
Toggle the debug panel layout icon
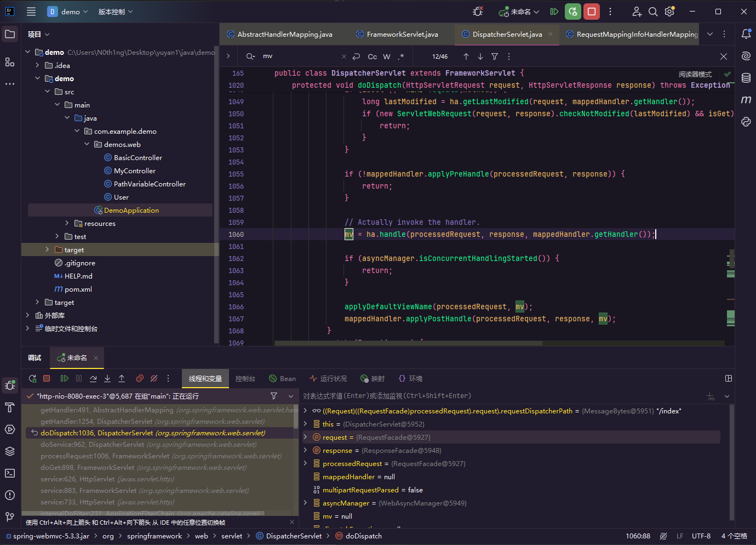(729, 378)
